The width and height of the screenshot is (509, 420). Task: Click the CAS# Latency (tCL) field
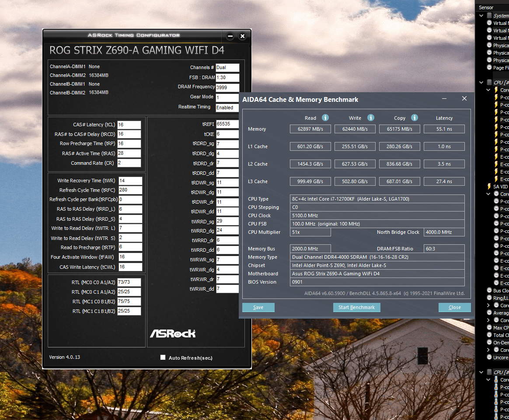[x=129, y=125]
